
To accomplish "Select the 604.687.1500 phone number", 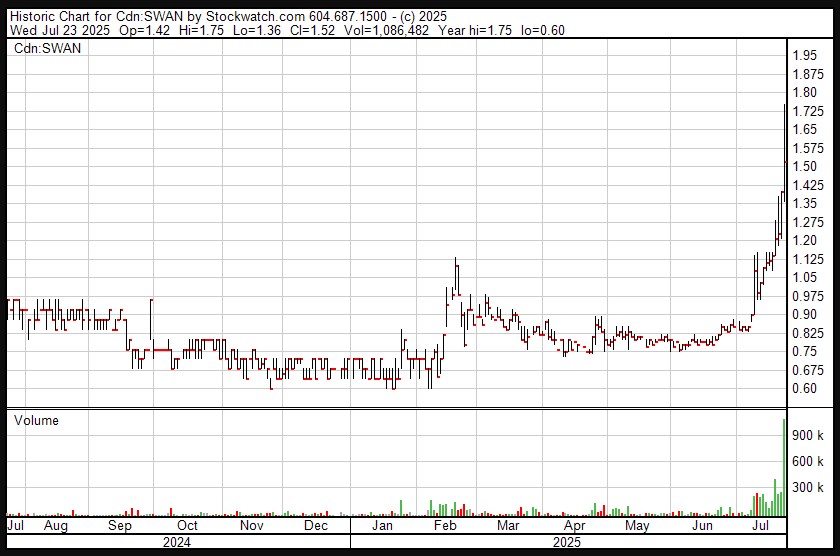I will point(348,16).
